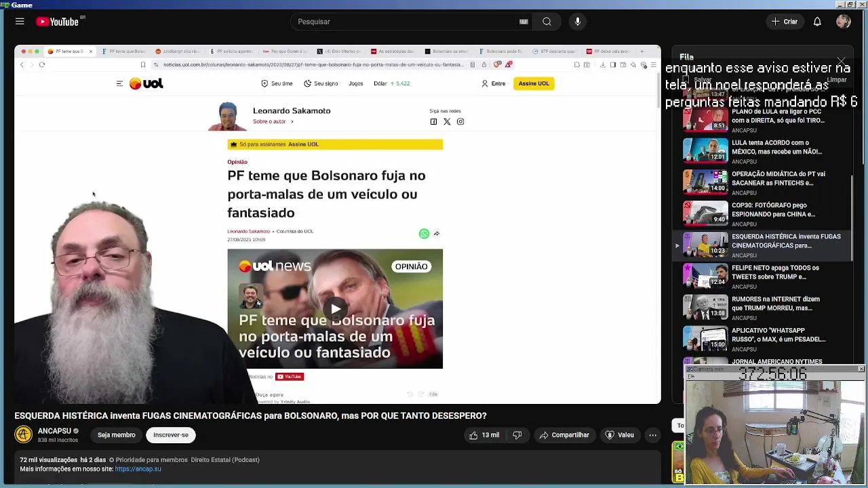Open the author's Instagram icon
The width and height of the screenshot is (868, 488).
click(460, 121)
